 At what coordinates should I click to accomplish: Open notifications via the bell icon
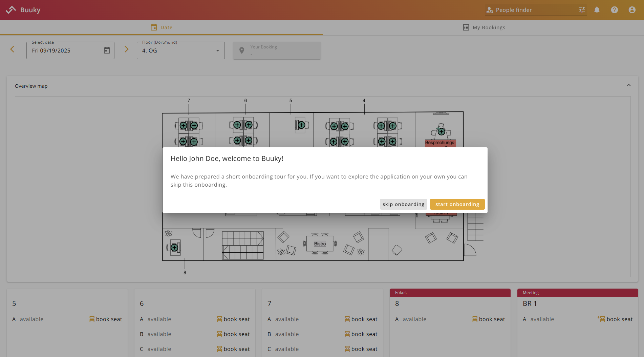point(597,10)
